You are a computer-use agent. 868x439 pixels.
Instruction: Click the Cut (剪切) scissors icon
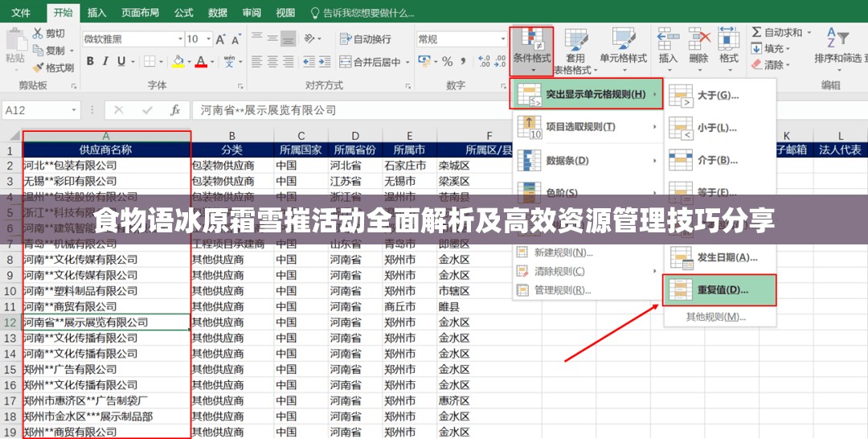[38, 33]
